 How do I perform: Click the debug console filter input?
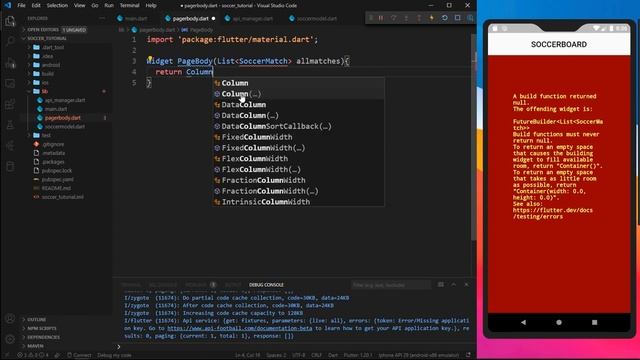click(x=391, y=285)
